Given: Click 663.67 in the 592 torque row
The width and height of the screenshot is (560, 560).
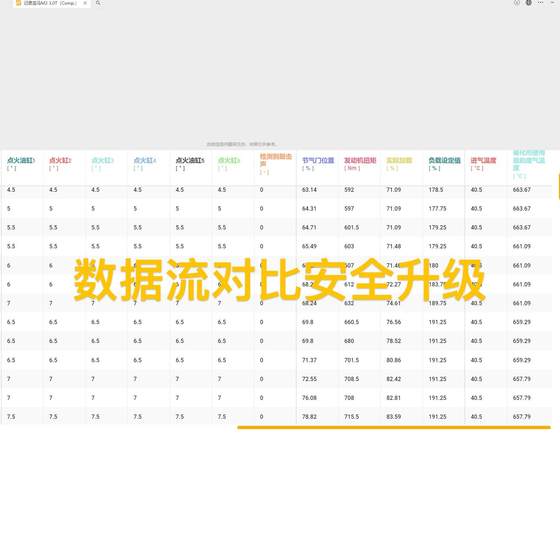Looking at the screenshot, I should click(x=522, y=190).
